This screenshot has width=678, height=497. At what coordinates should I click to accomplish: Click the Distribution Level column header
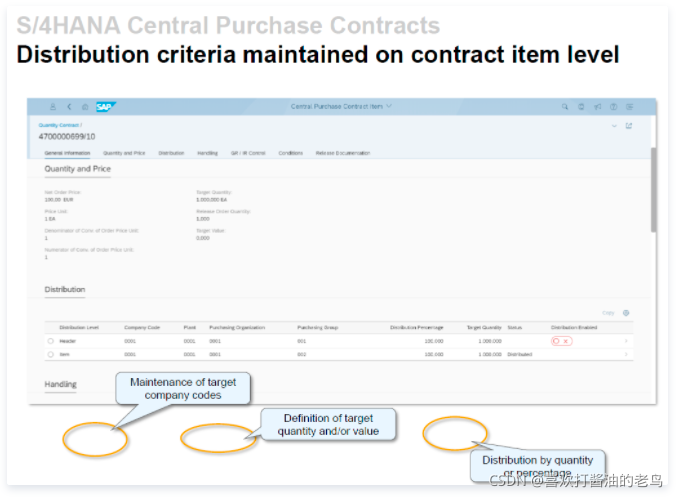tap(79, 327)
